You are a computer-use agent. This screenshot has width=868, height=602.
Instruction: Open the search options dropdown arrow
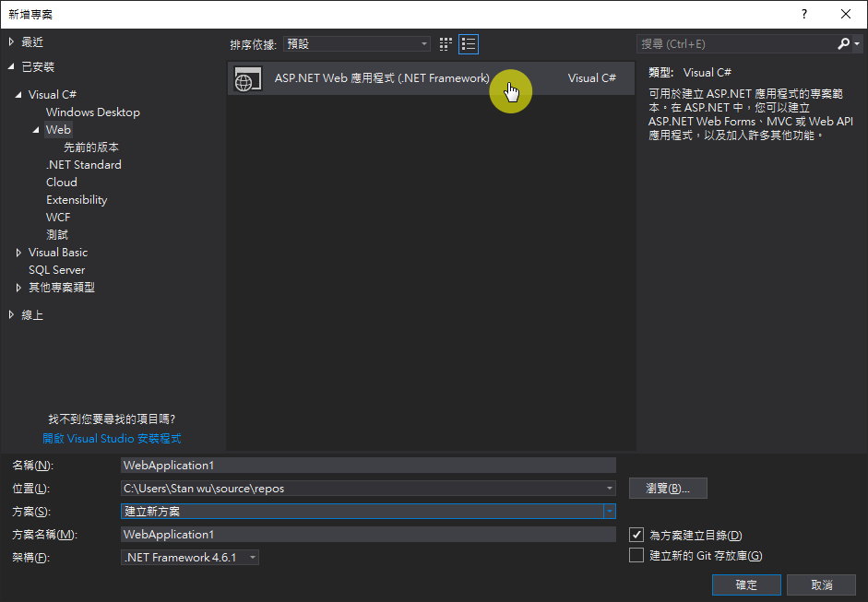click(857, 43)
